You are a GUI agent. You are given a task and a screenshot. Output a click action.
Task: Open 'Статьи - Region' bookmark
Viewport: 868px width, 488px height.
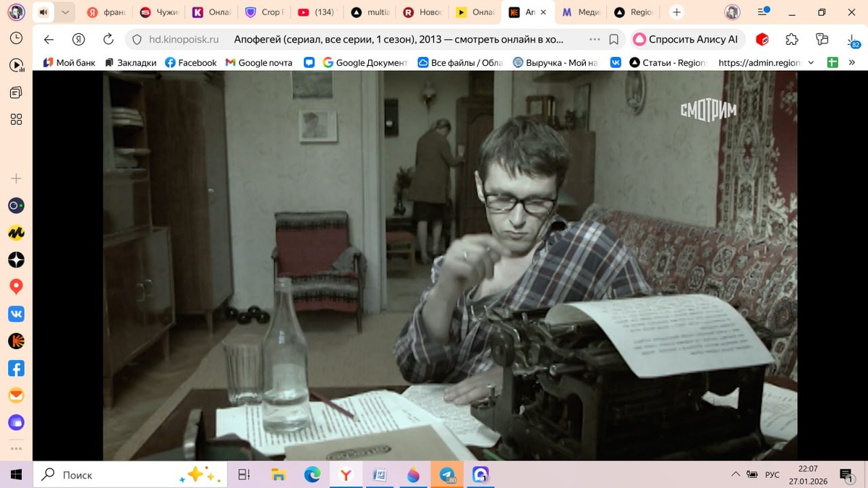point(667,63)
